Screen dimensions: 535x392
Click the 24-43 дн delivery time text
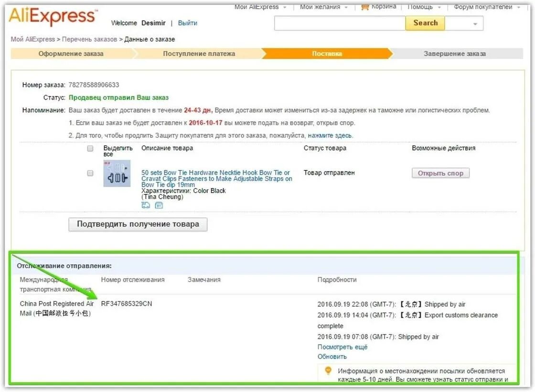(198, 110)
